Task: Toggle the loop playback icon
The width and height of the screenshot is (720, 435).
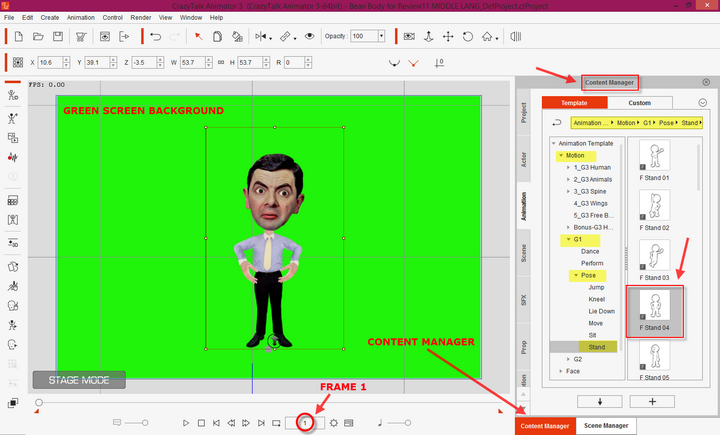Action: click(x=276, y=423)
